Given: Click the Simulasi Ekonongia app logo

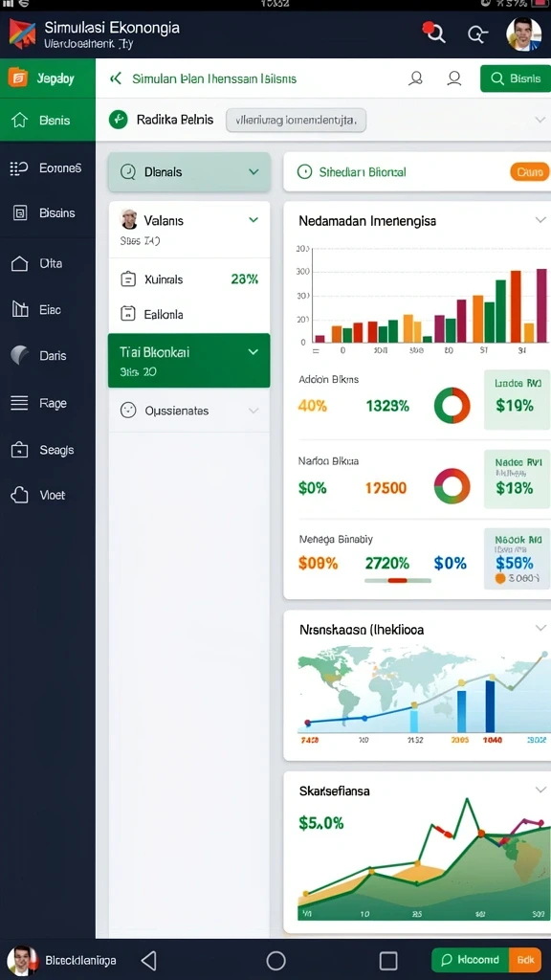Looking at the screenshot, I should click(x=22, y=33).
